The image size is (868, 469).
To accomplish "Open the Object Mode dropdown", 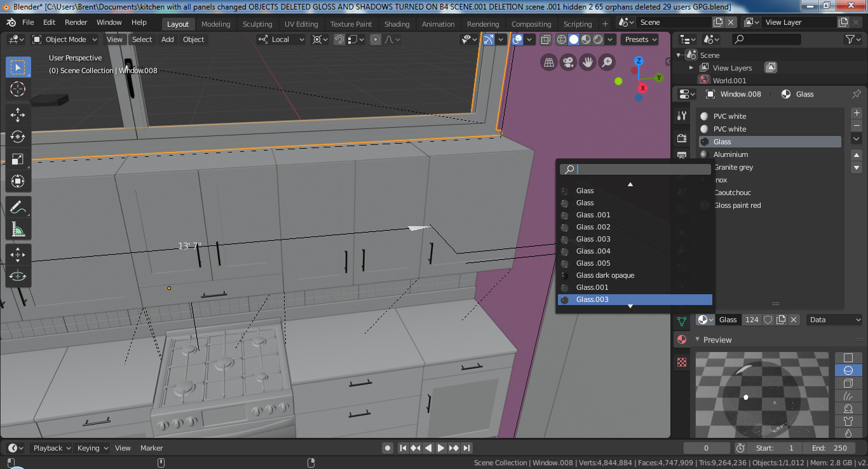I will pos(65,39).
